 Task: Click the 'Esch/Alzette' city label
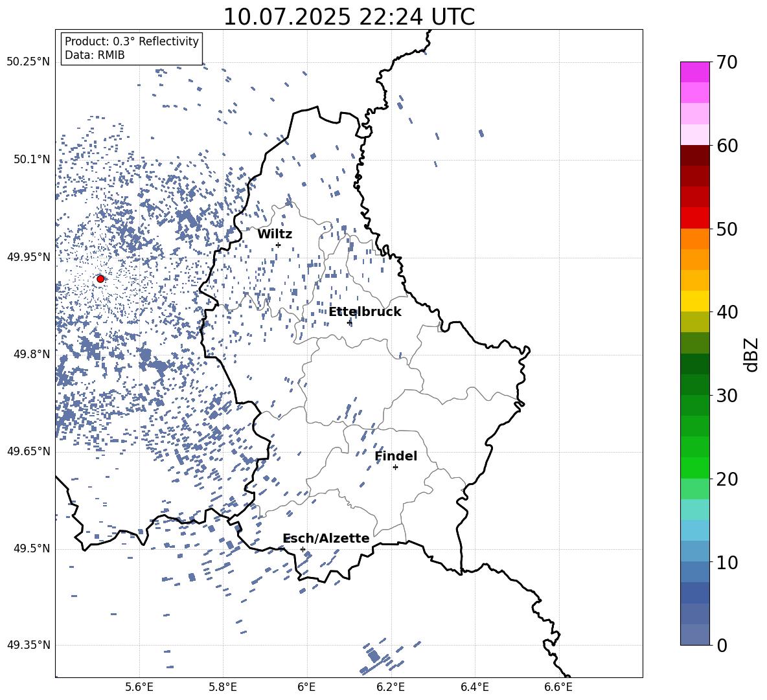click(326, 538)
